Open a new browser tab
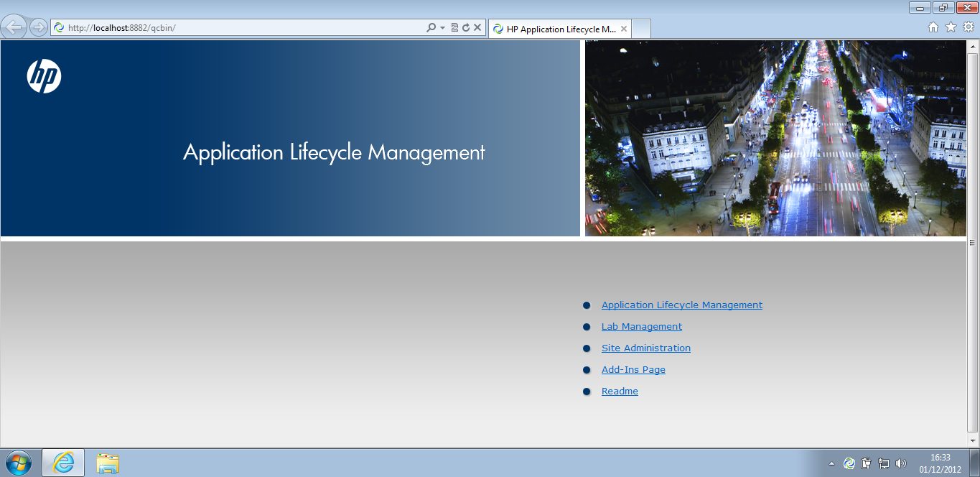 (639, 29)
